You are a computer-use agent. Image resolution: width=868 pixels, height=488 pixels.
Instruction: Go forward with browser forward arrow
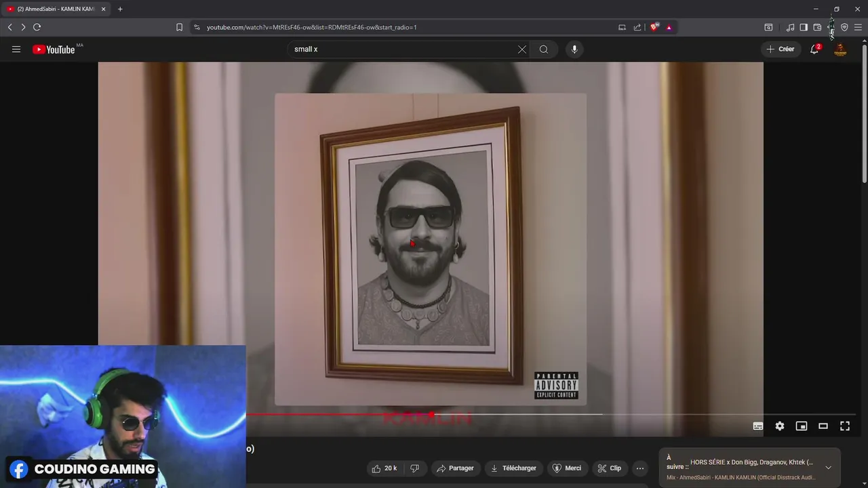tap(23, 27)
